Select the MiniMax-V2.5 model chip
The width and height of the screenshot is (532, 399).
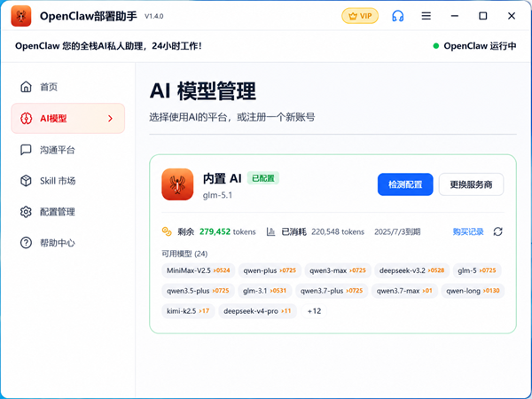pyautogui.click(x=198, y=270)
